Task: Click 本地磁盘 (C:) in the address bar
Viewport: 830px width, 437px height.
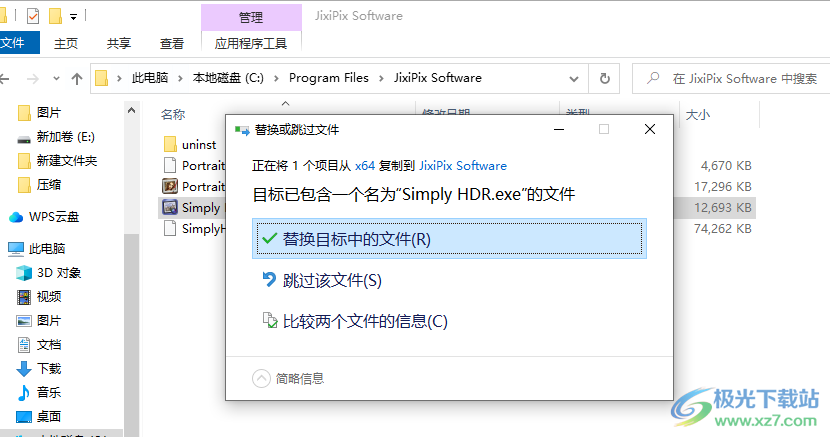Action: click(228, 78)
